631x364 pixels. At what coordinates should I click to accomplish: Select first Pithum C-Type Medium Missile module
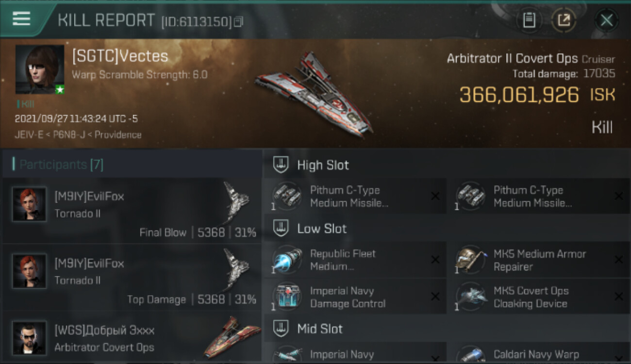point(355,197)
